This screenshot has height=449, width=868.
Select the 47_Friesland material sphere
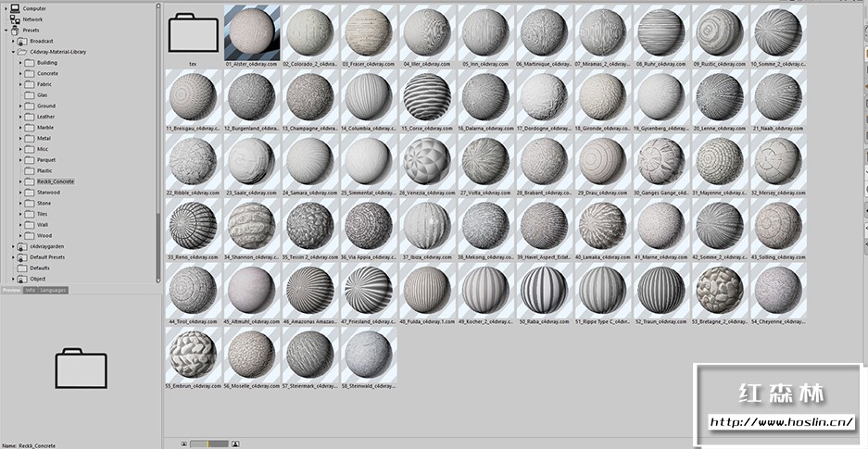pos(369,290)
